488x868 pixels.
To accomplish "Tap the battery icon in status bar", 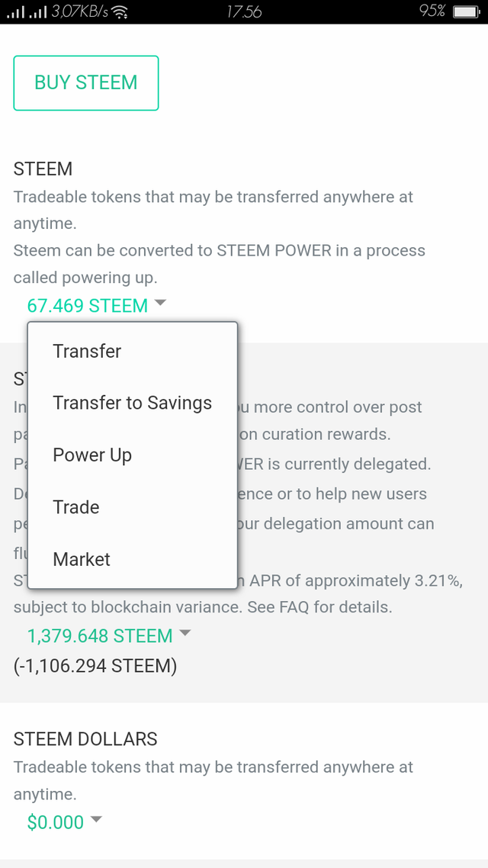I will [x=465, y=12].
